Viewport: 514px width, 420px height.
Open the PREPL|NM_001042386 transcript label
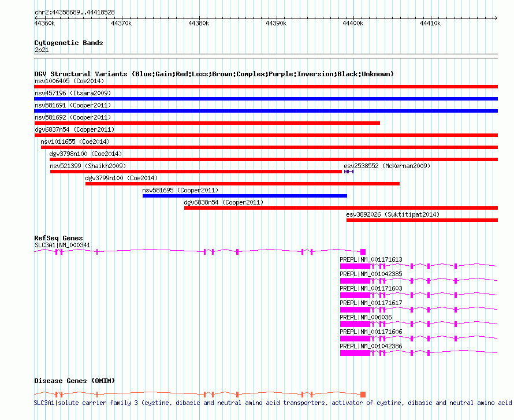[371, 346]
